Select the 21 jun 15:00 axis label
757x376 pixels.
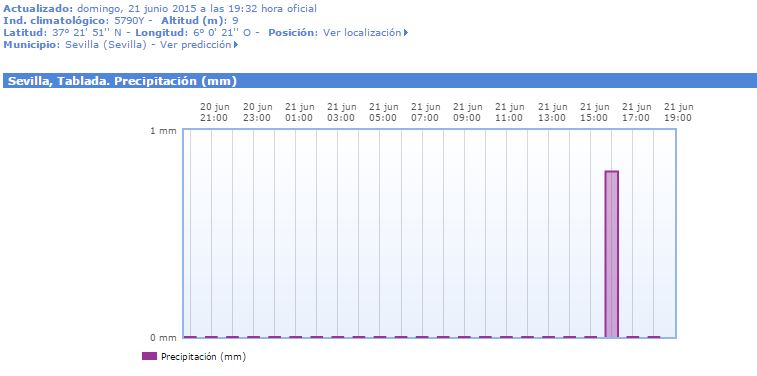click(594, 112)
